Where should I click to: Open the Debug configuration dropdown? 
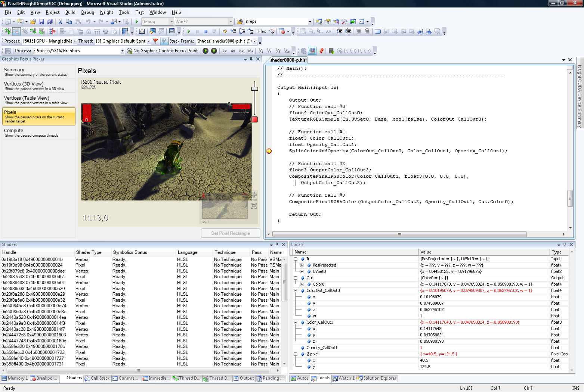click(x=172, y=22)
